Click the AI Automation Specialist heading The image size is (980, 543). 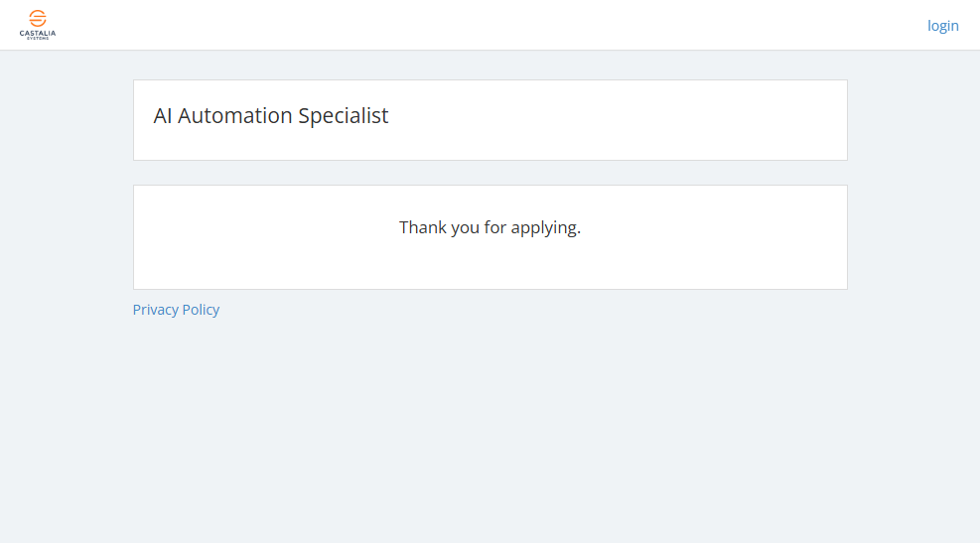coord(271,116)
